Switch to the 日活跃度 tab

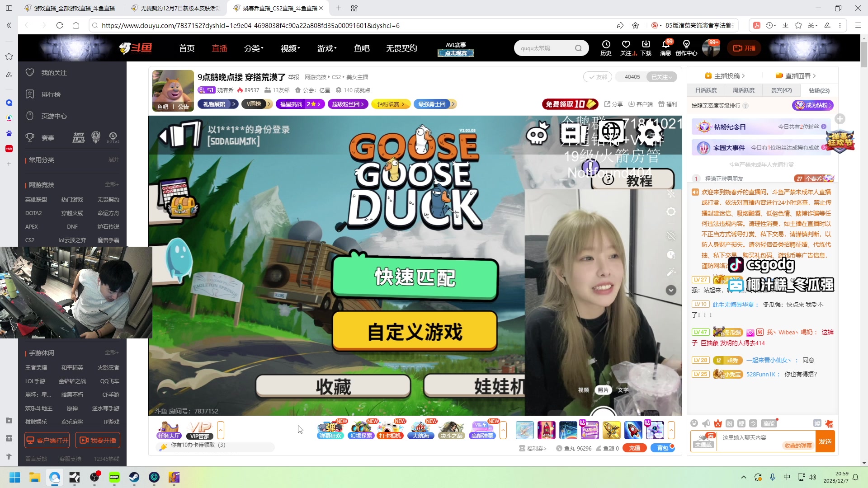[x=706, y=90]
